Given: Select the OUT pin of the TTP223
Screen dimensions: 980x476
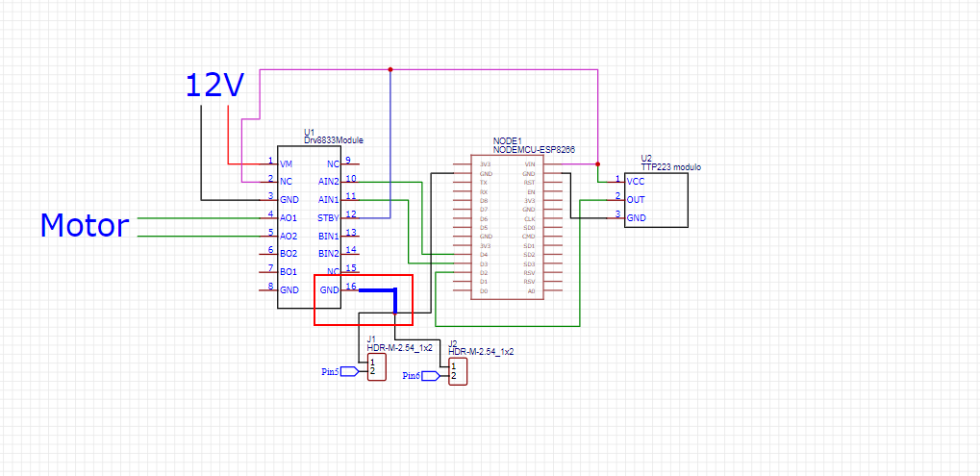Looking at the screenshot, I should coord(636,200).
